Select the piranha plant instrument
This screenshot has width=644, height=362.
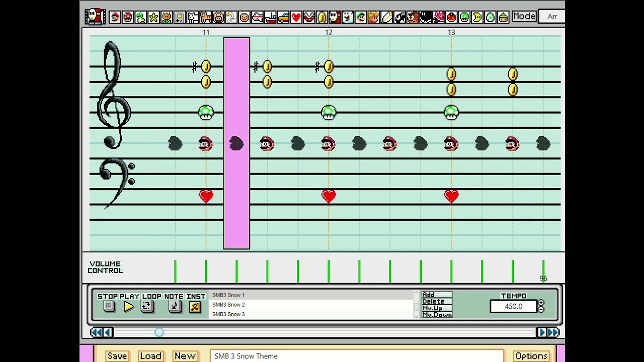pos(309,18)
